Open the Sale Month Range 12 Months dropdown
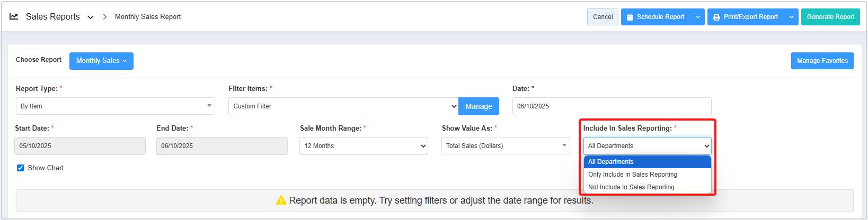The width and height of the screenshot is (868, 220). point(364,146)
